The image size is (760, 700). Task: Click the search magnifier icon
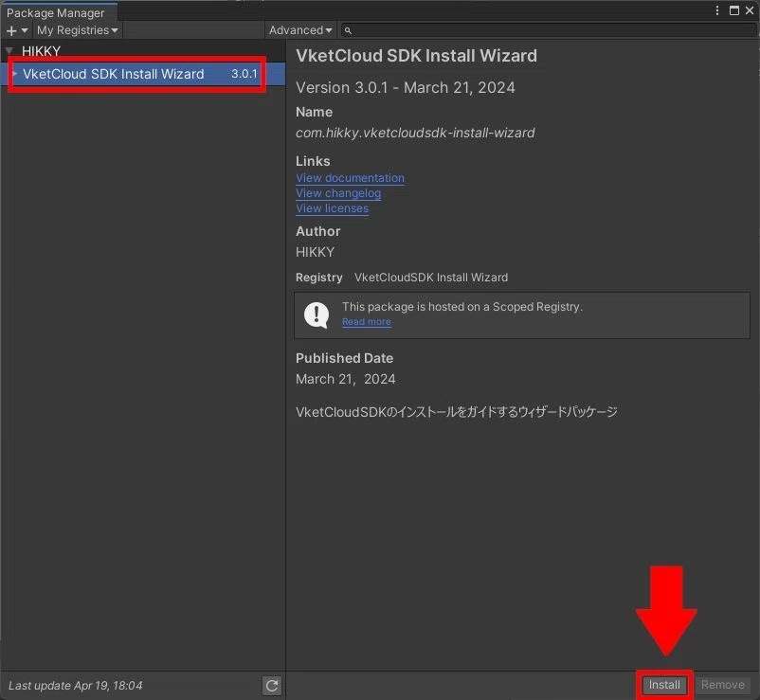click(x=347, y=30)
